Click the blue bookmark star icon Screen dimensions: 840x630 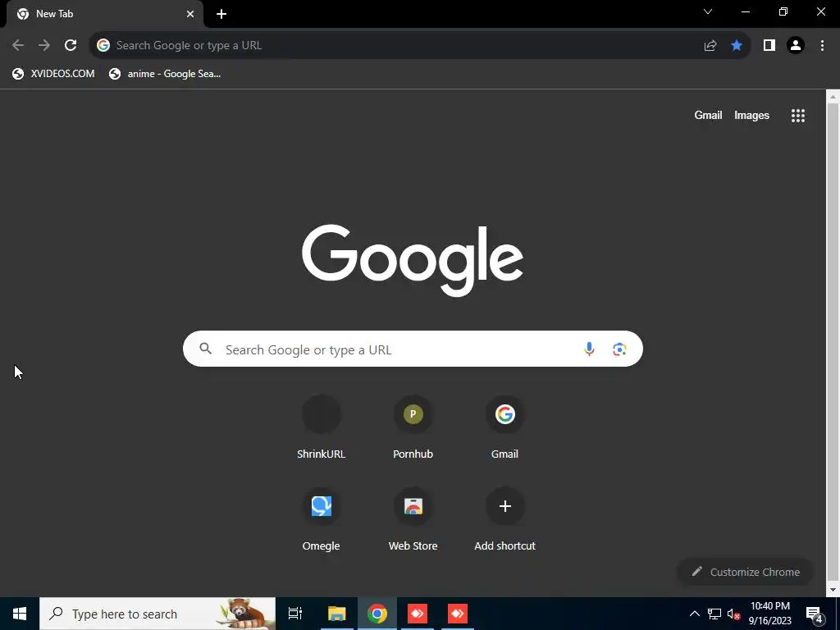737,45
